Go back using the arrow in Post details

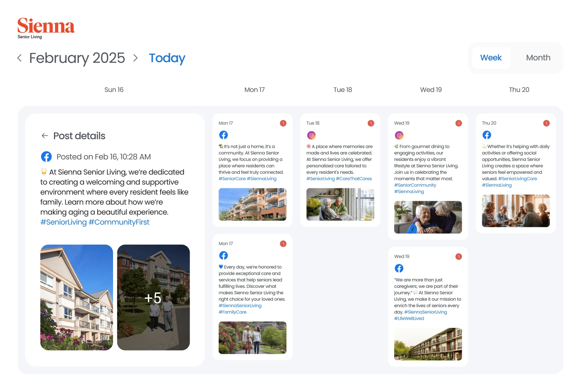tap(44, 135)
